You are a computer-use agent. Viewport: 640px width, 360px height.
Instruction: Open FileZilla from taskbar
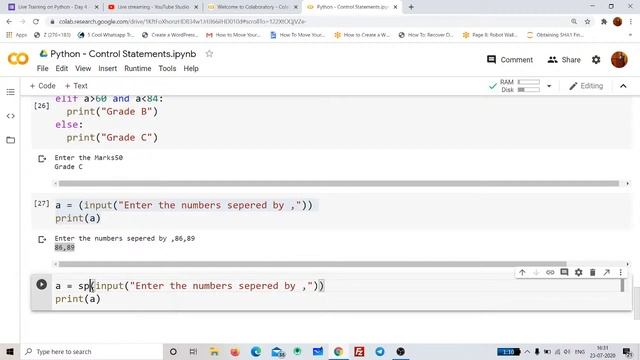coord(359,351)
